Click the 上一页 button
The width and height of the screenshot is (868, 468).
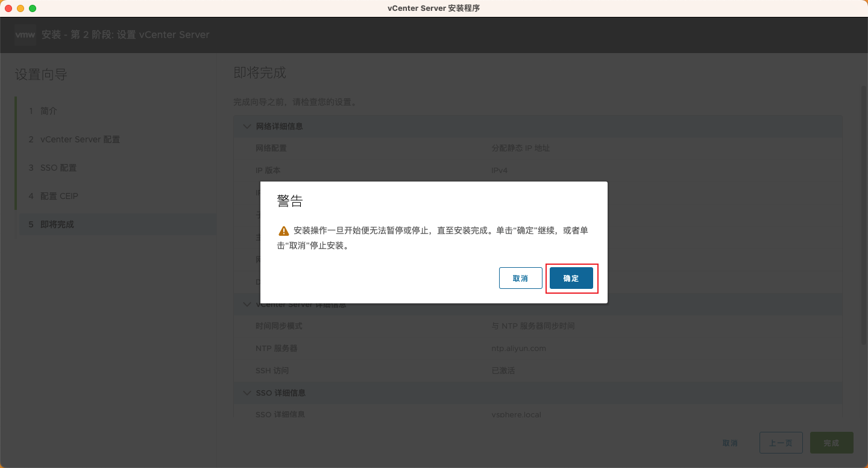click(x=781, y=443)
